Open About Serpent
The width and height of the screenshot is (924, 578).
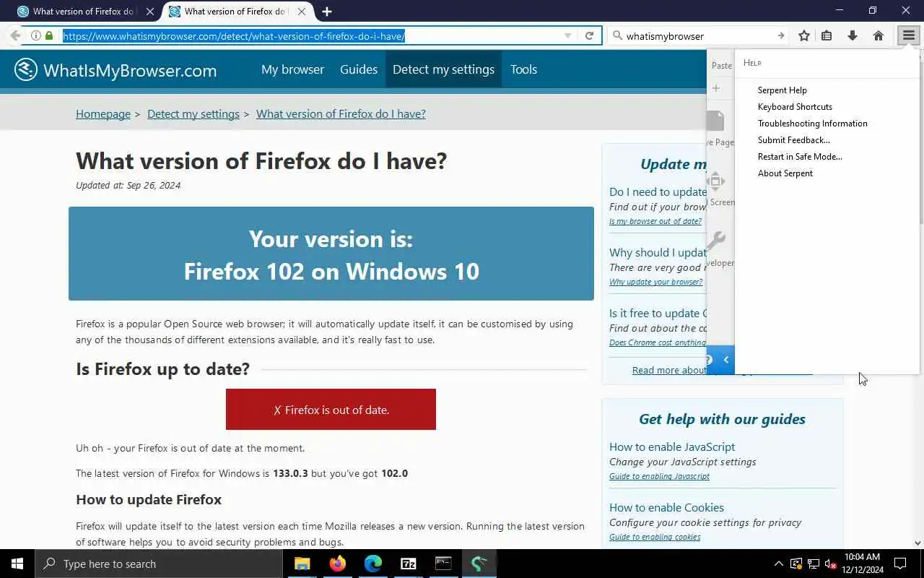point(785,173)
